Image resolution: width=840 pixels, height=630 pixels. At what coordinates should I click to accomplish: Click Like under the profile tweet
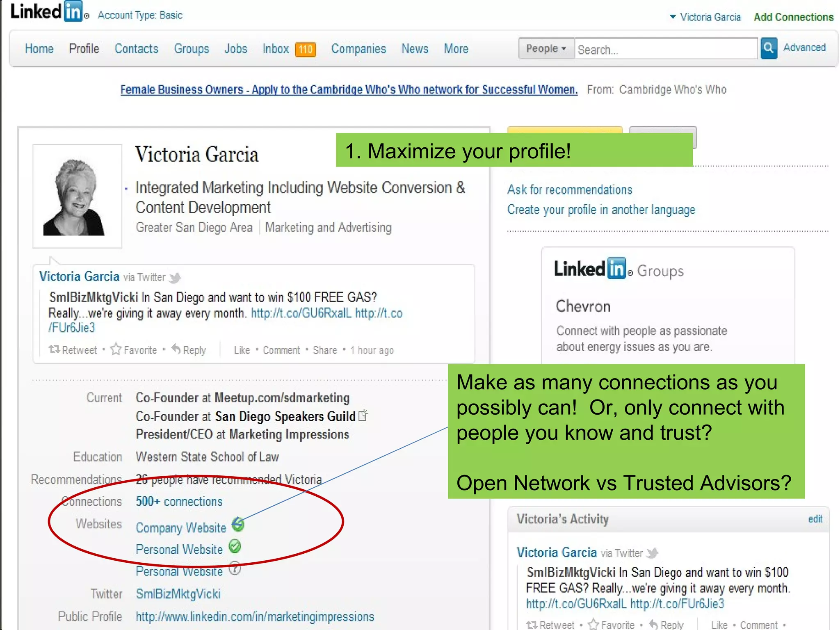242,350
